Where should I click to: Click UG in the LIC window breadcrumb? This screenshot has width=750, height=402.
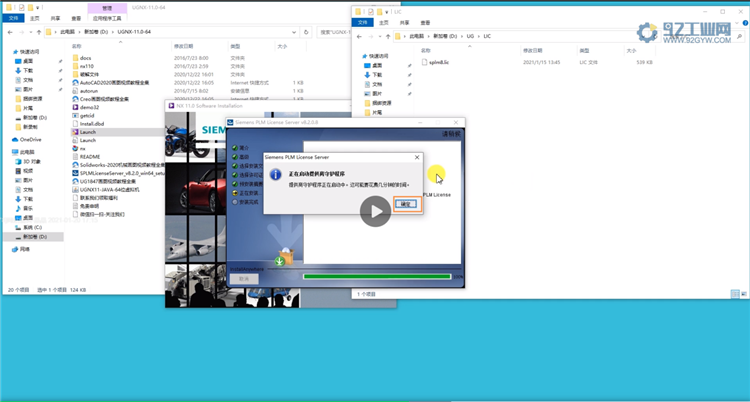click(x=471, y=36)
